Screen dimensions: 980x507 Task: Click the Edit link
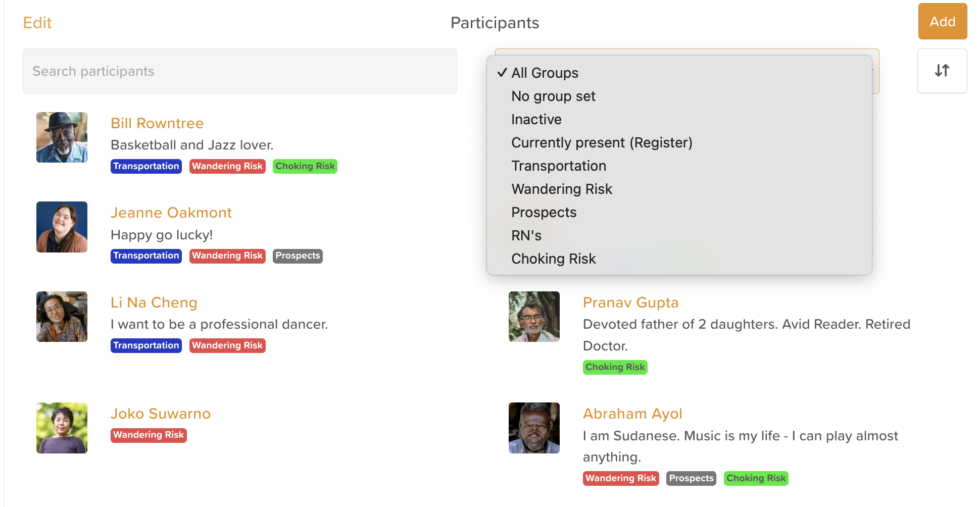click(x=37, y=23)
